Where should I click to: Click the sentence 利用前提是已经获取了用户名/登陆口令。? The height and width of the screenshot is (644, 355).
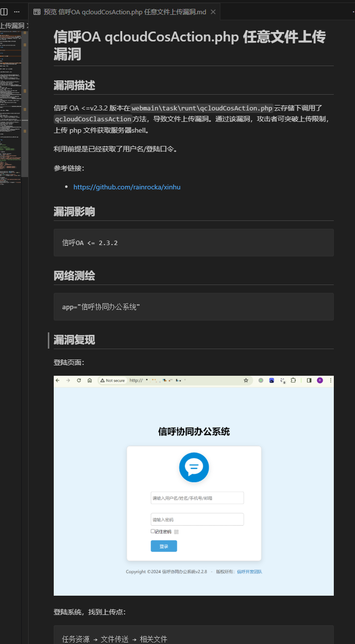coord(115,149)
